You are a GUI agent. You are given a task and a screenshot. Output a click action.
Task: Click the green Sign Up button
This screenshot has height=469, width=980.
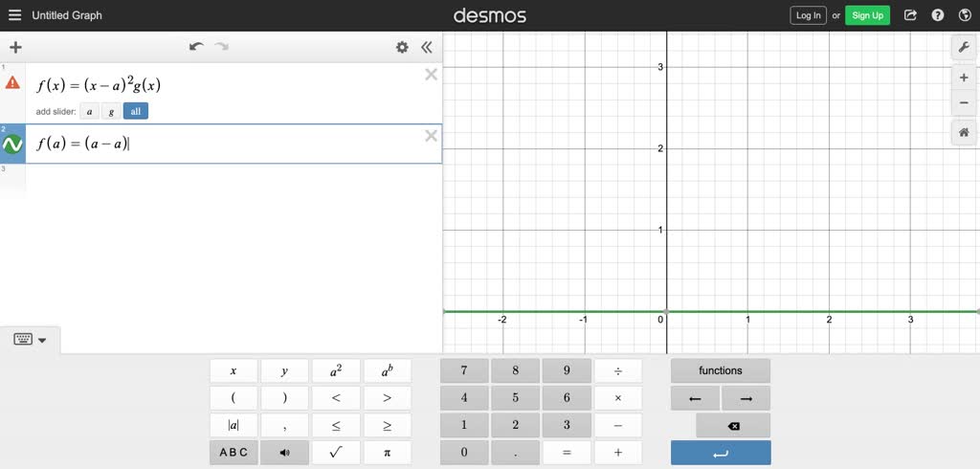[867, 15]
